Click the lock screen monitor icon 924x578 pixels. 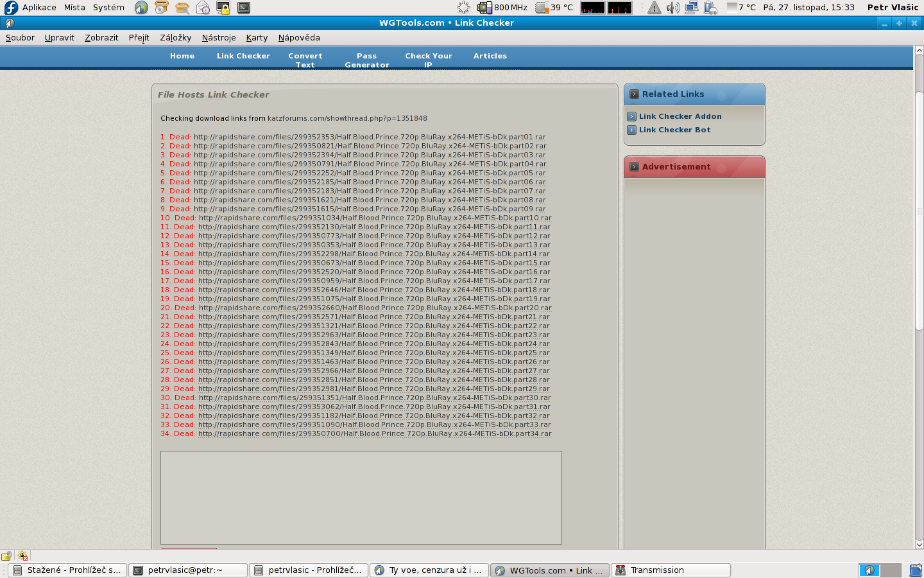pyautogui.click(x=223, y=8)
